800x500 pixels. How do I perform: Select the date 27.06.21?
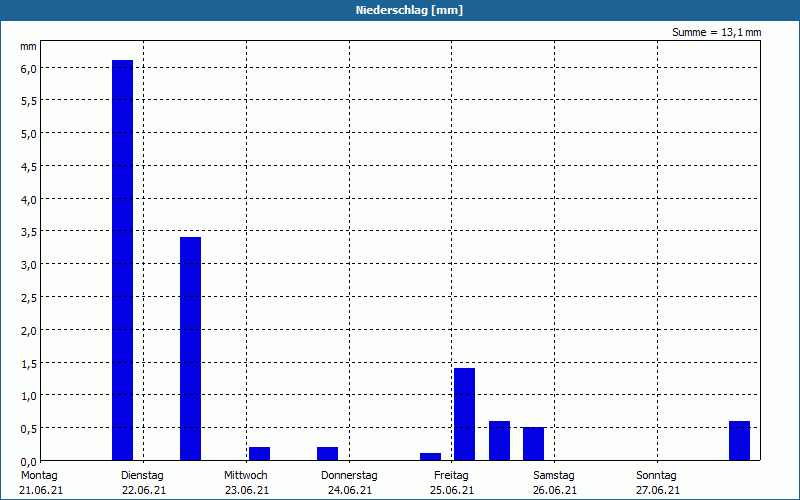point(658,490)
